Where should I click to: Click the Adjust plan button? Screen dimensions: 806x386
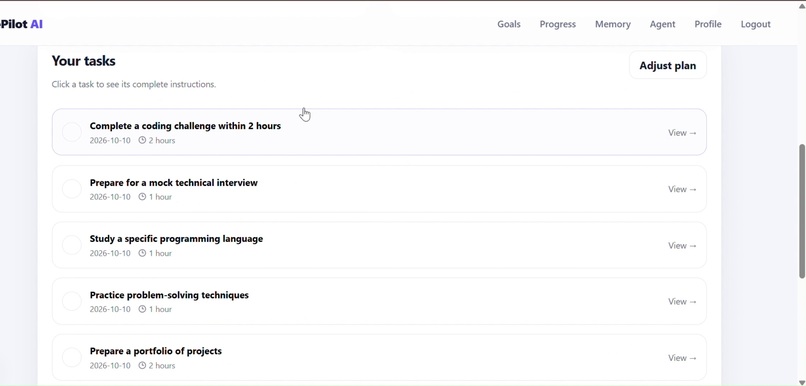click(x=667, y=65)
